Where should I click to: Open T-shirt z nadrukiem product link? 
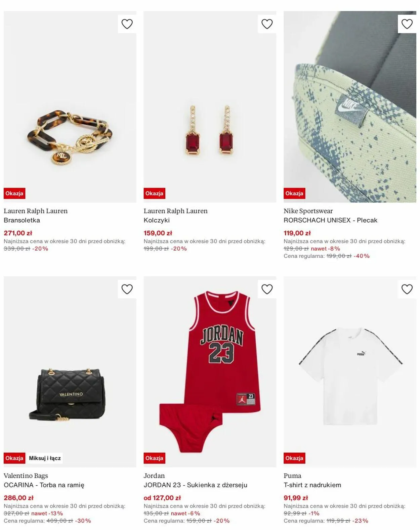click(x=312, y=485)
